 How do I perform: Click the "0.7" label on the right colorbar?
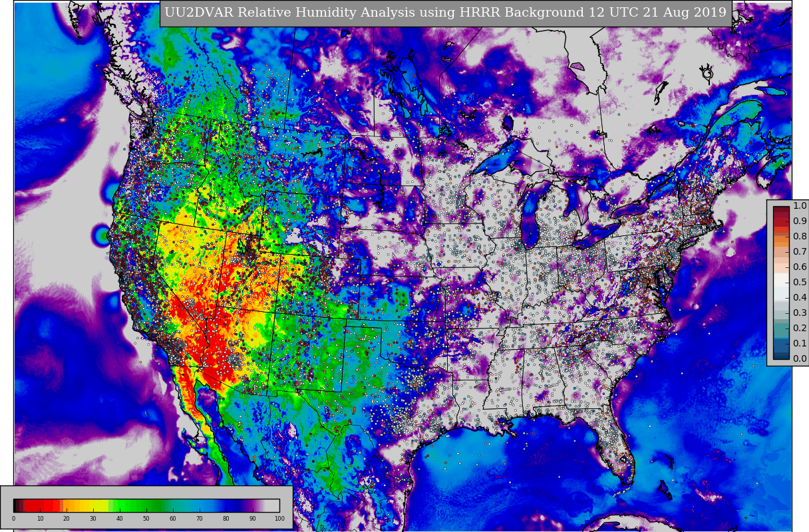(800, 252)
